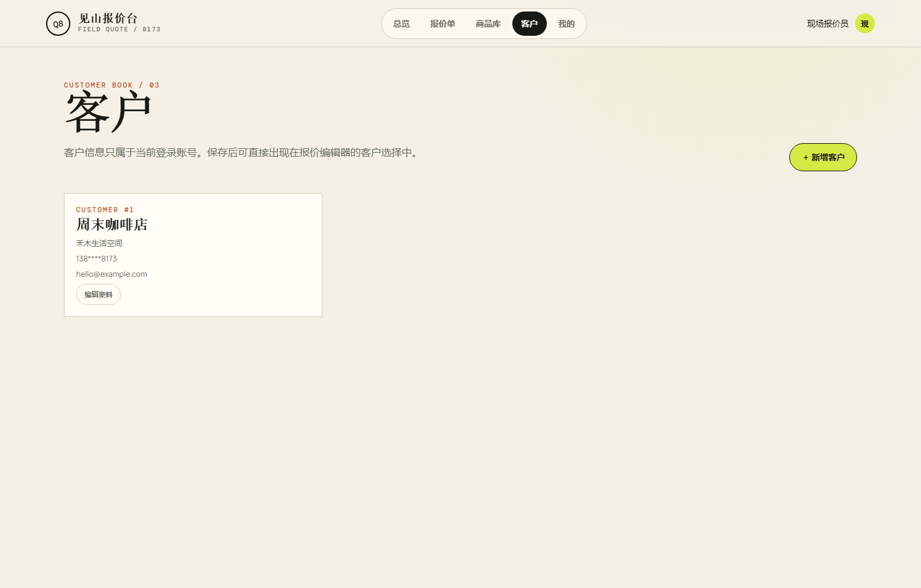Viewport: 921px width, 588px height.
Task: Add a customer with 新增客户 button
Action: pyautogui.click(x=823, y=157)
